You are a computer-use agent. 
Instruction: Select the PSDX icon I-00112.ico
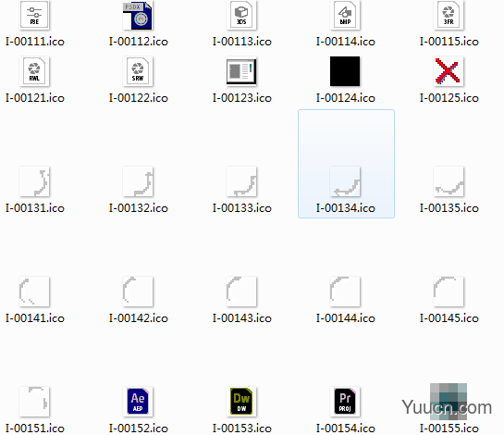click(138, 15)
